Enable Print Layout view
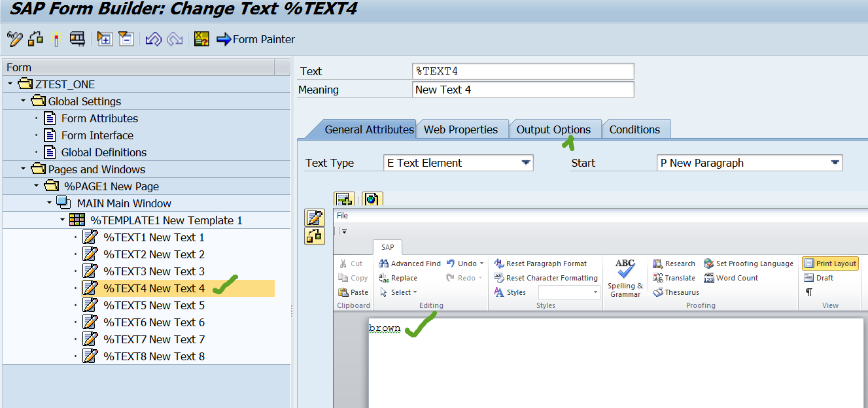The height and width of the screenshot is (408, 868). tap(829, 263)
